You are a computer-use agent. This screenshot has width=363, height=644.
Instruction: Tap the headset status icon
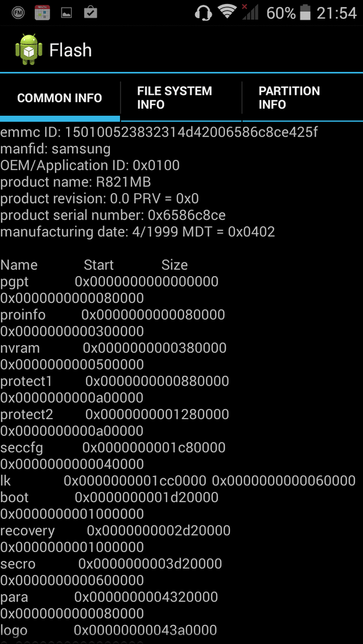[x=203, y=13]
